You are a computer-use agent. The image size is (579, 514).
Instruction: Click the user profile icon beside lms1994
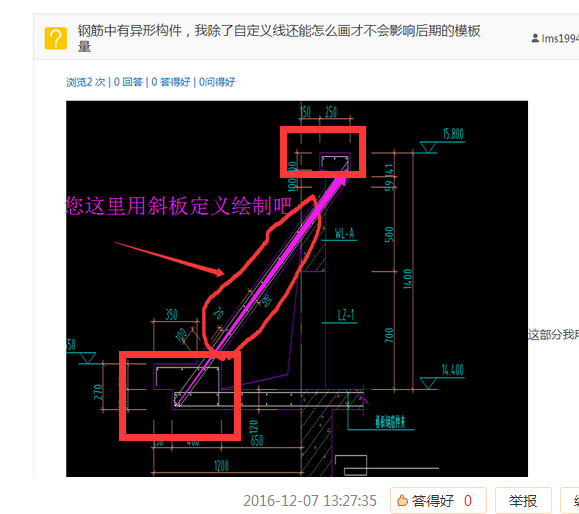pyautogui.click(x=535, y=38)
